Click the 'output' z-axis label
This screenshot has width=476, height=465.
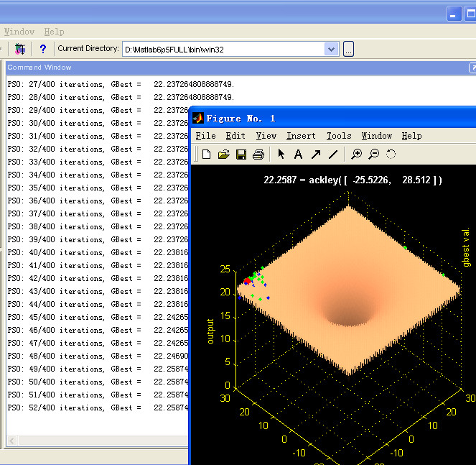210,331
